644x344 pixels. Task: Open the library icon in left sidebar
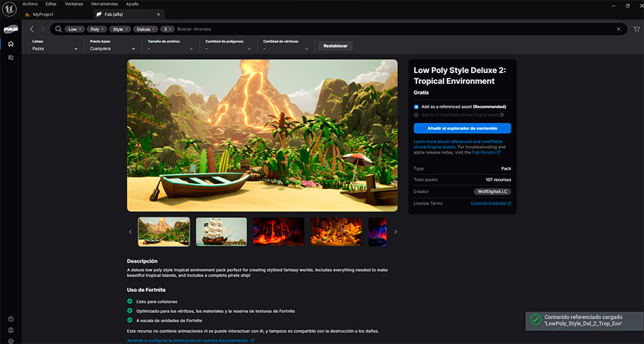pyautogui.click(x=11, y=57)
